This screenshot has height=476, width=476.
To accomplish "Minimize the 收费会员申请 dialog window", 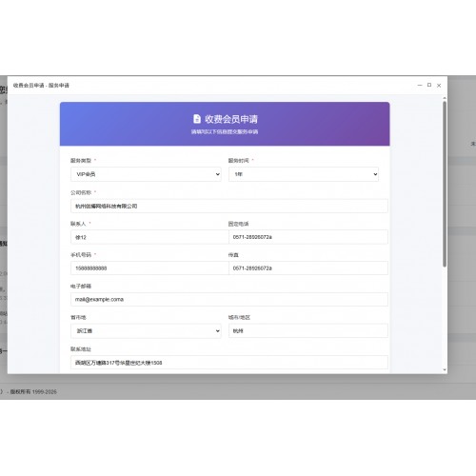I will point(420,85).
